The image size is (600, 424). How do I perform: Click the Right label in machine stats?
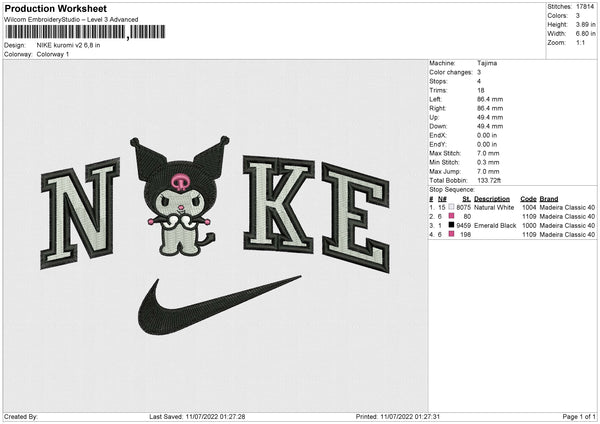(437, 108)
